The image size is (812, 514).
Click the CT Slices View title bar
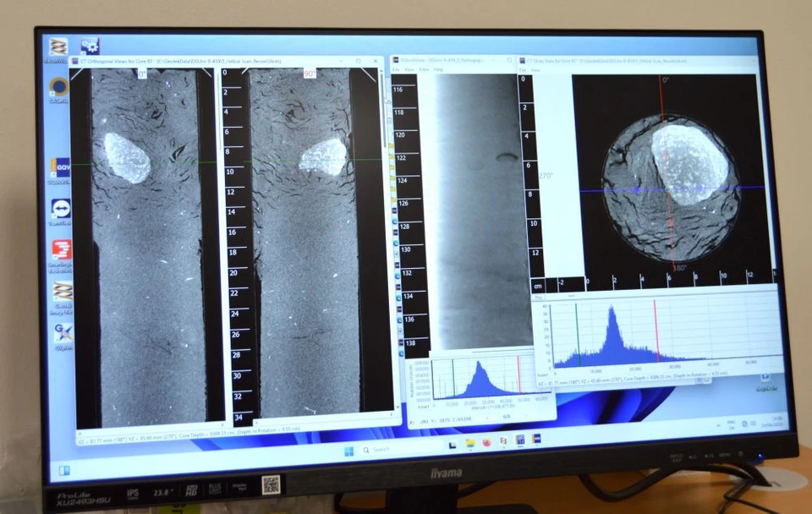(x=637, y=61)
